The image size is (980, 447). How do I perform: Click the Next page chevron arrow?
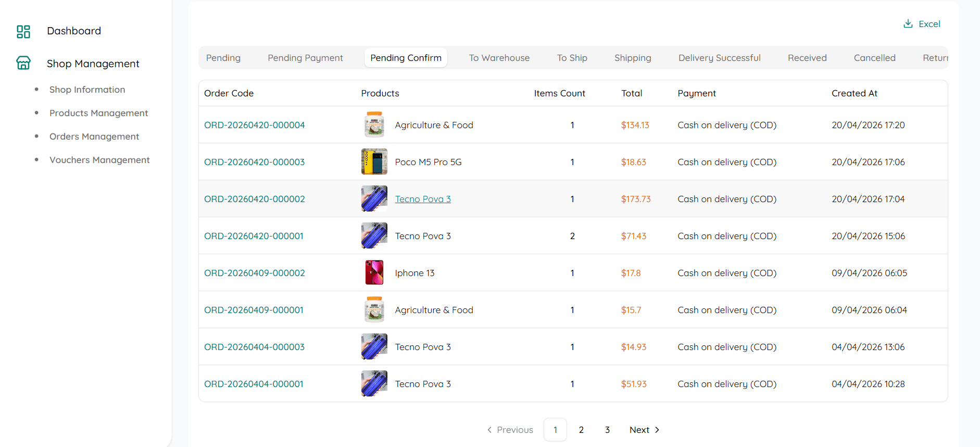pos(657,430)
